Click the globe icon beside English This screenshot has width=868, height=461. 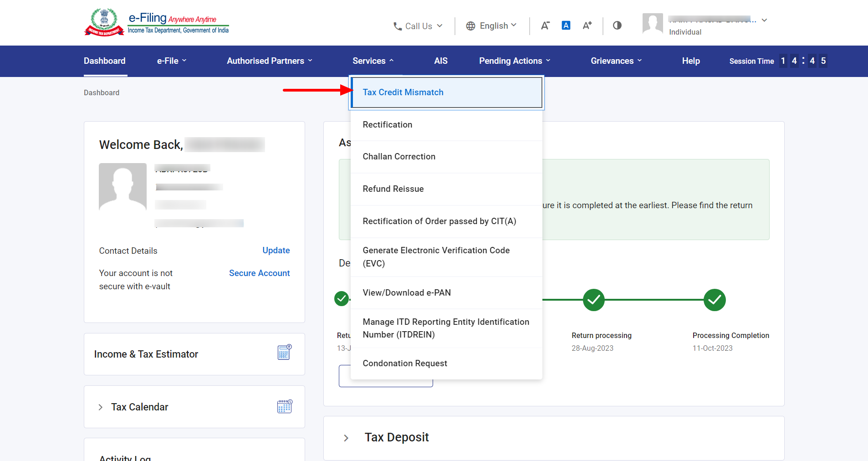coord(470,26)
